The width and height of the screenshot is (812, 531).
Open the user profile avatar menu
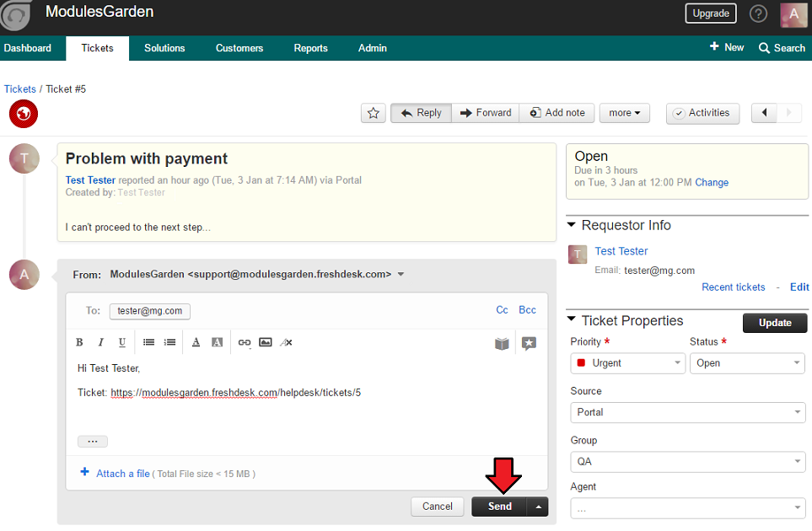[793, 14]
